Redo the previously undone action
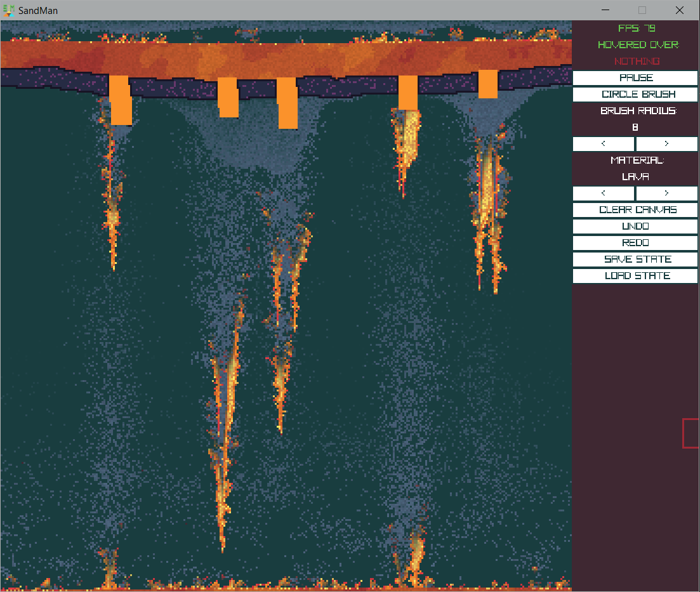 click(635, 243)
